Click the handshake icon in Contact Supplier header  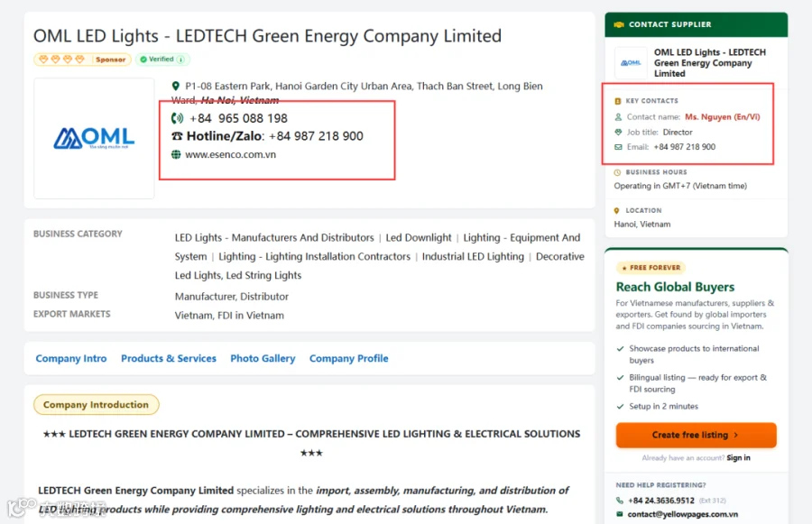coord(618,25)
